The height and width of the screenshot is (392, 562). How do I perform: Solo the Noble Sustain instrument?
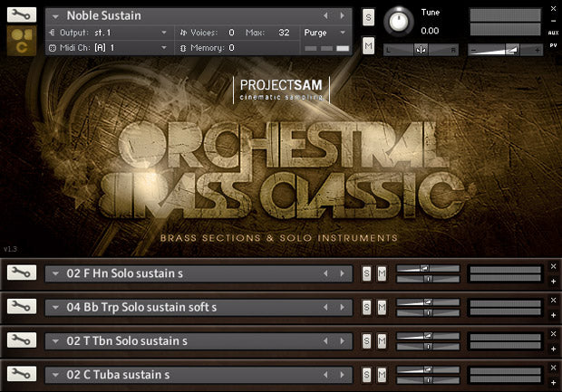coord(368,17)
